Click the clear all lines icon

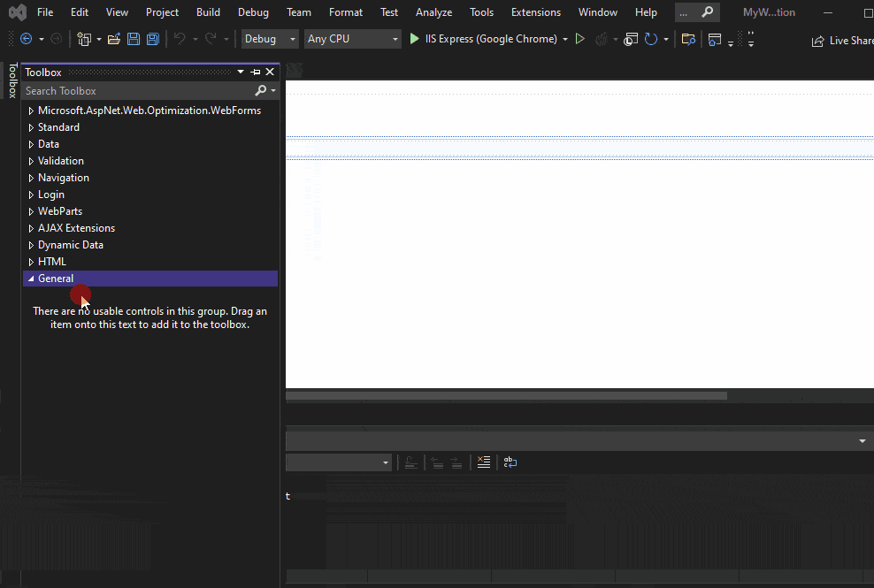point(484,462)
